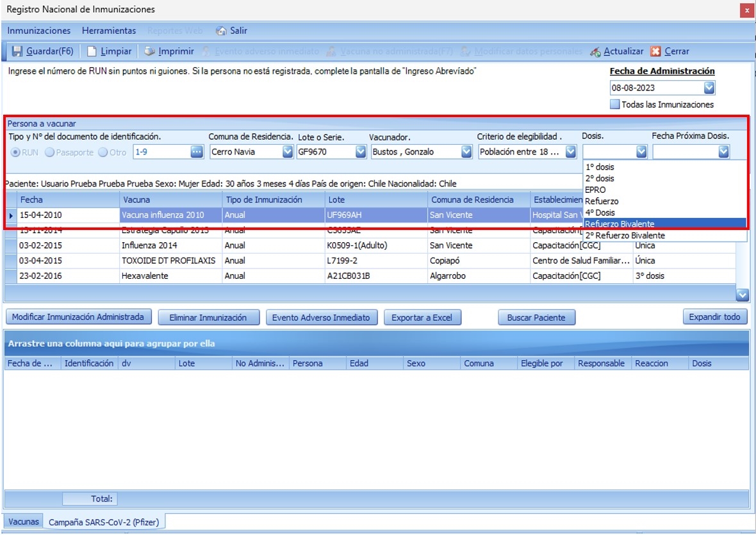The width and height of the screenshot is (756, 535).
Task: Select the Hexavalente row
Action: pos(370,276)
